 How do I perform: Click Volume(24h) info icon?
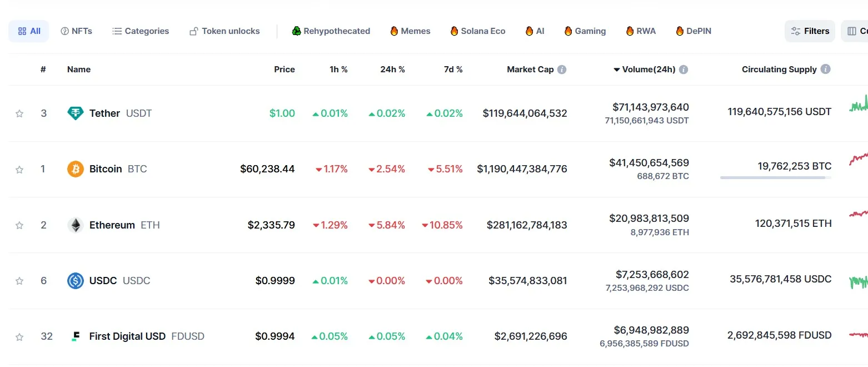pos(684,70)
